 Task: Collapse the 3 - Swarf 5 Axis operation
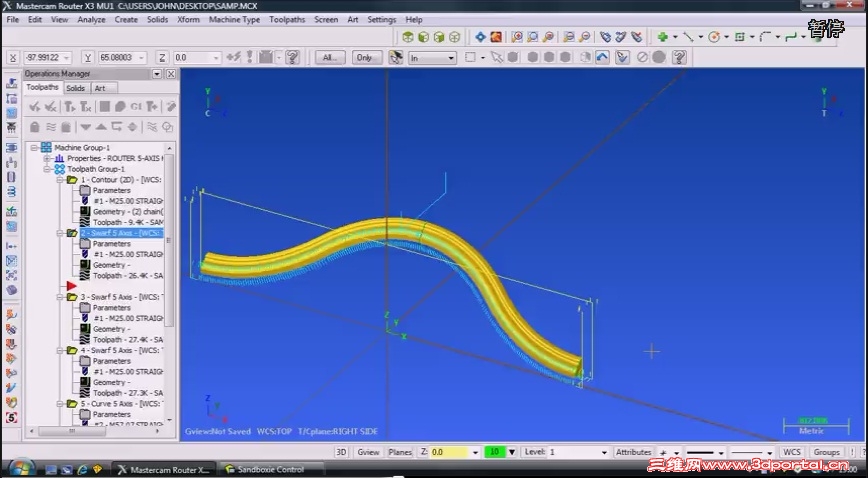[x=60, y=297]
